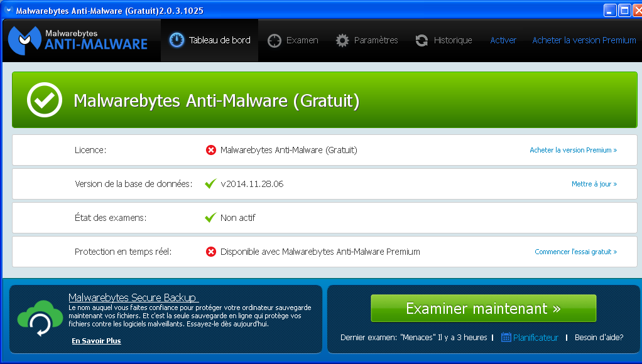Click the Licence: label

90,150
